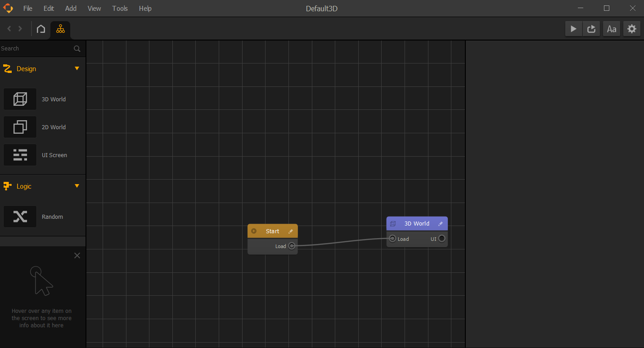This screenshot has height=348, width=644.
Task: Click the Load output port on the Start node
Action: [291, 246]
